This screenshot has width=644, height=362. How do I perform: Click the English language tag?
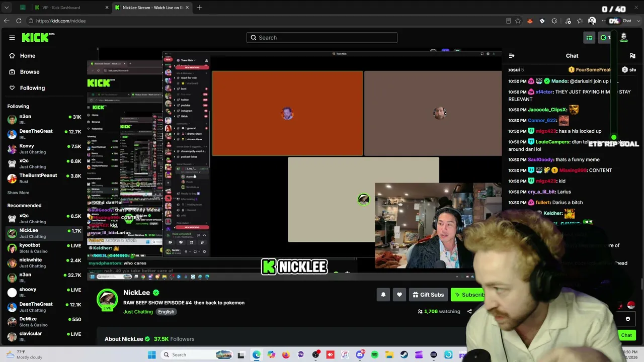coord(166,312)
